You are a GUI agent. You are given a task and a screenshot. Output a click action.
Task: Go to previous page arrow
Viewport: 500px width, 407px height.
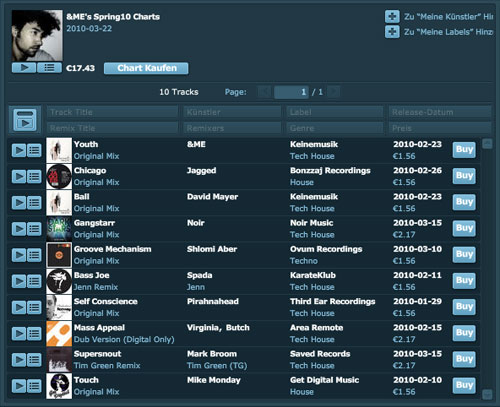(265, 92)
